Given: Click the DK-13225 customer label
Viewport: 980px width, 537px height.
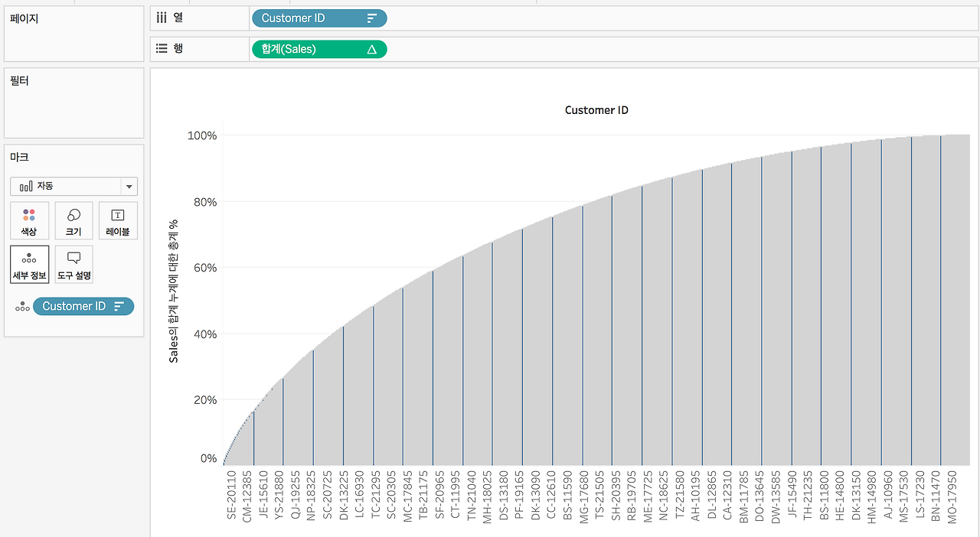Looking at the screenshot, I should pyautogui.click(x=343, y=496).
